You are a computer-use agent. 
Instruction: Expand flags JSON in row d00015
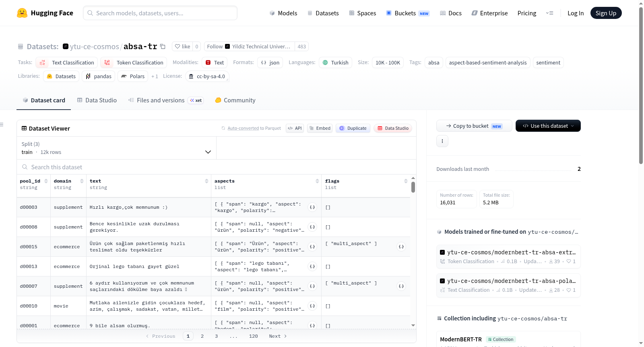point(401,247)
